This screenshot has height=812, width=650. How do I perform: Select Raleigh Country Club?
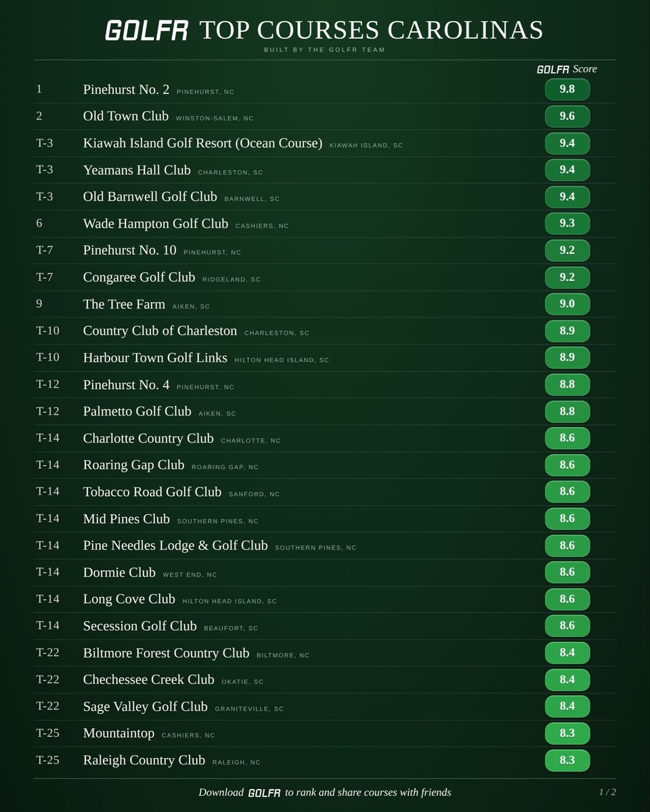[144, 761]
